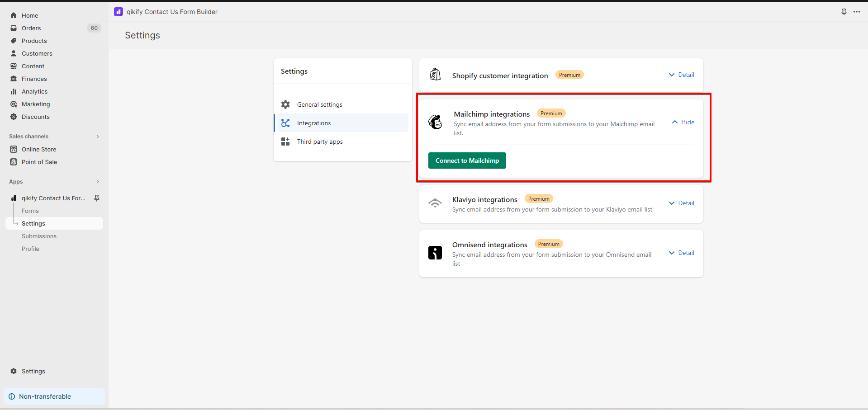Click the Mailchimp monkey logo
The width and height of the screenshot is (868, 410).
pyautogui.click(x=435, y=122)
